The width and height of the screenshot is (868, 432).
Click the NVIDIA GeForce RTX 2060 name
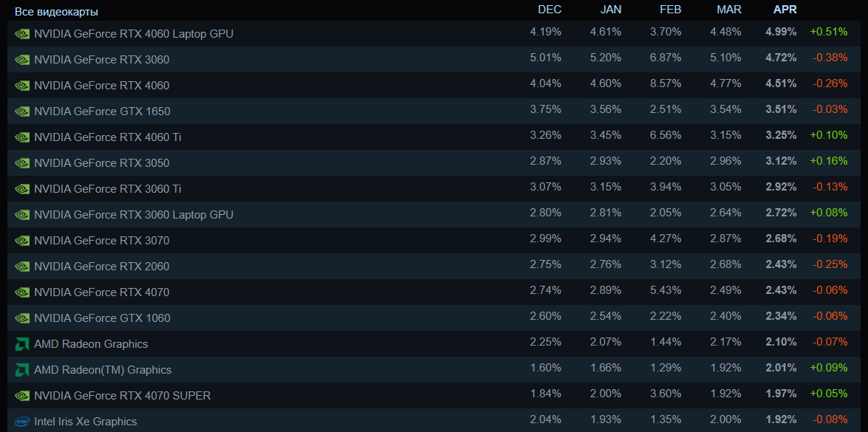click(x=101, y=266)
